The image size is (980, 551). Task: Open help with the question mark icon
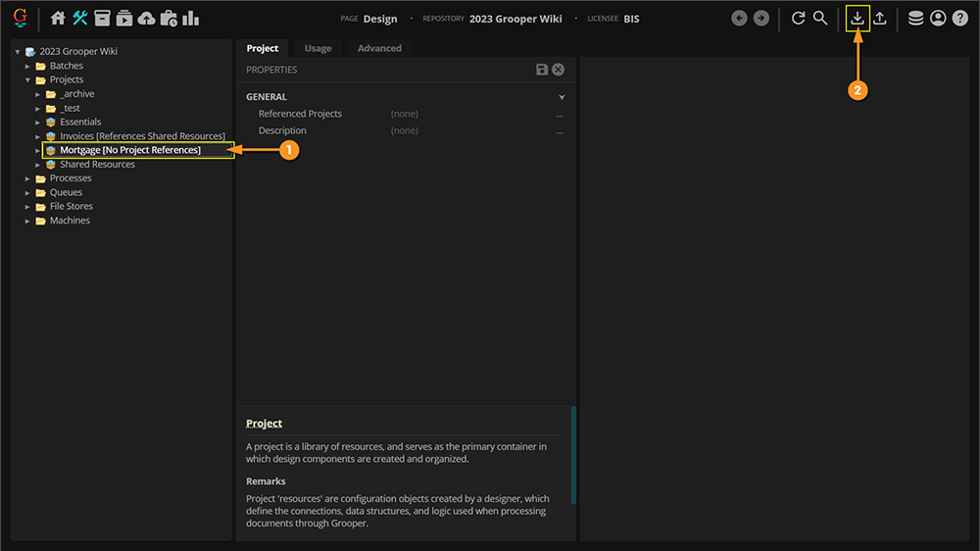959,18
